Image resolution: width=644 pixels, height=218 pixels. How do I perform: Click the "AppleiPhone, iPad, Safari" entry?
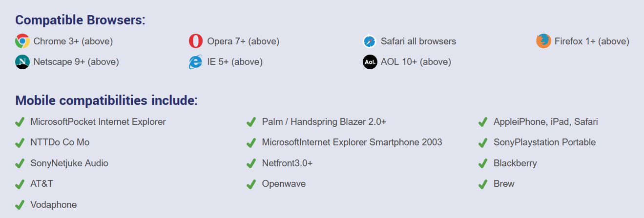(x=545, y=122)
